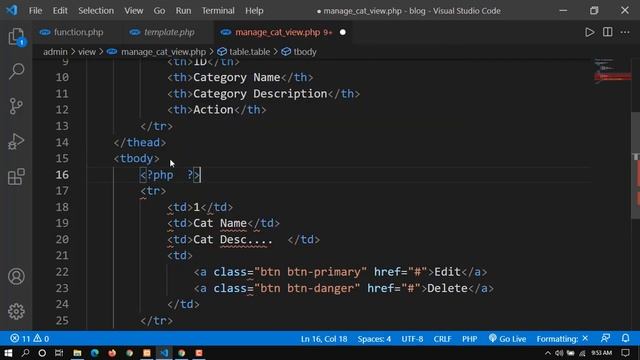This screenshot has height=360, width=640.
Task: Open Windows taskbar search
Action: [25, 353]
